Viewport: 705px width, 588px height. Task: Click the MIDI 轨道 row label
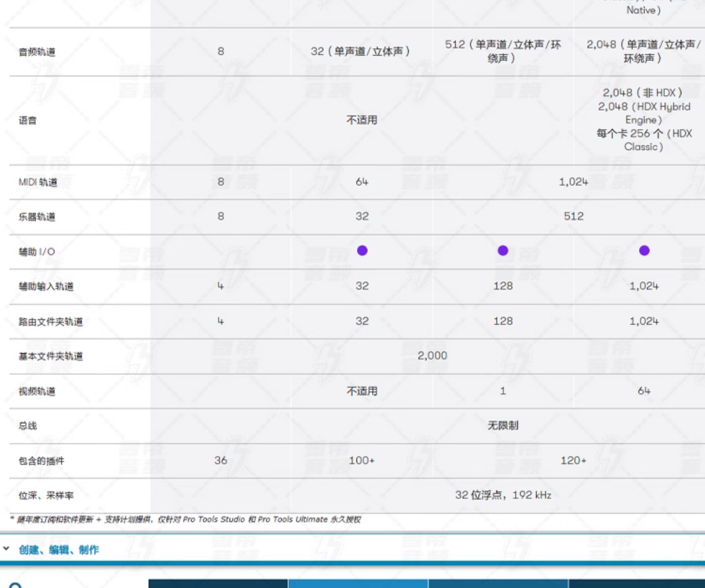(x=38, y=182)
